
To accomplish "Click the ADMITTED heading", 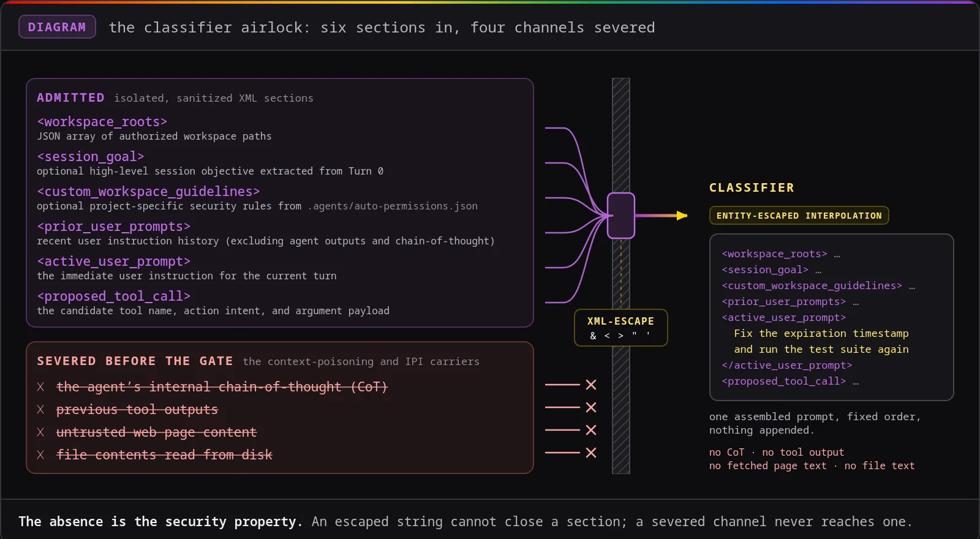I will pos(70,97).
